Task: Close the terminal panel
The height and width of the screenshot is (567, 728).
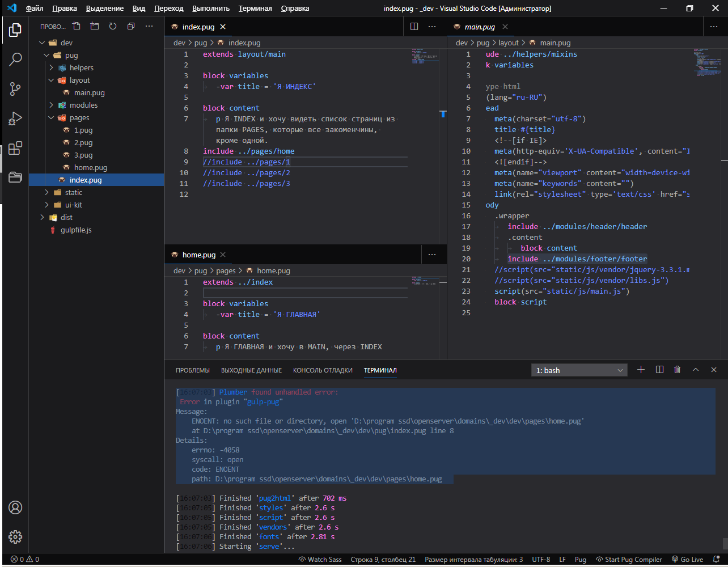Action: click(714, 370)
